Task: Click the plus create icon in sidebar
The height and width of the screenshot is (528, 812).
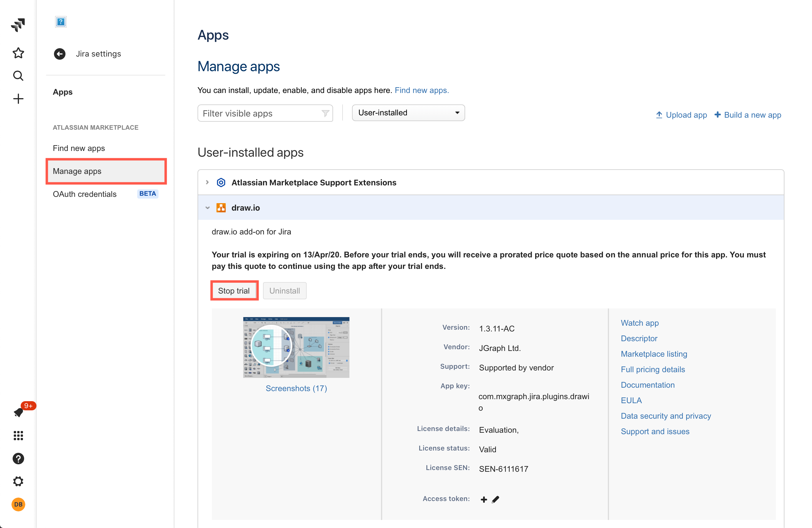Action: pyautogui.click(x=18, y=99)
